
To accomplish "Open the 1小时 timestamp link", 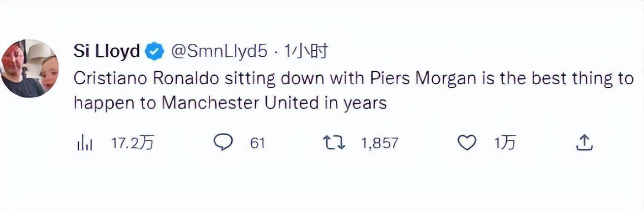I will click(x=306, y=51).
